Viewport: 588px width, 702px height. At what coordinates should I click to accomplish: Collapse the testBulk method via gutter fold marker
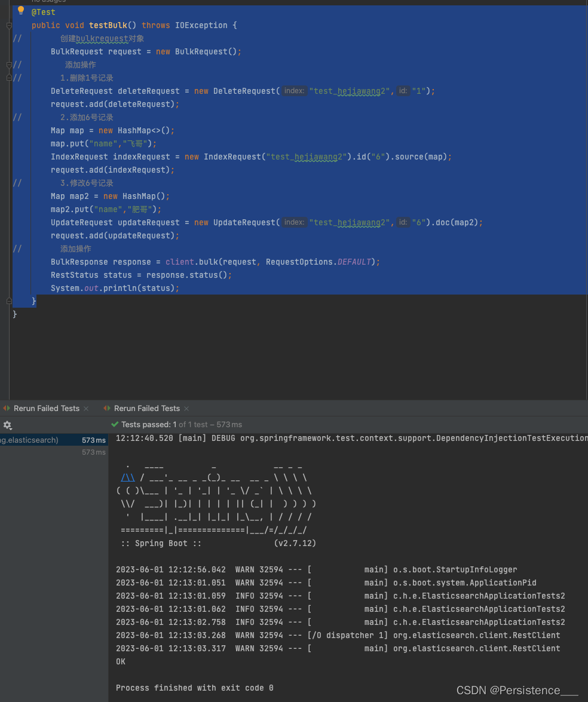point(9,26)
